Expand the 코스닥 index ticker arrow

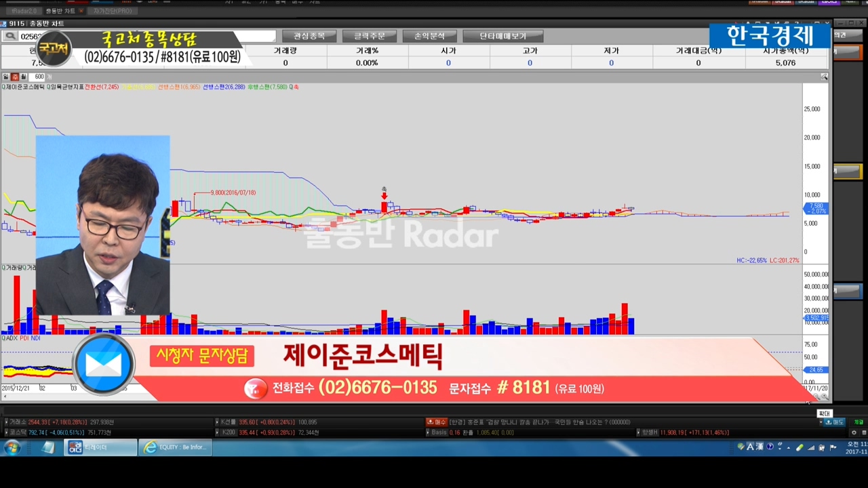click(5, 432)
